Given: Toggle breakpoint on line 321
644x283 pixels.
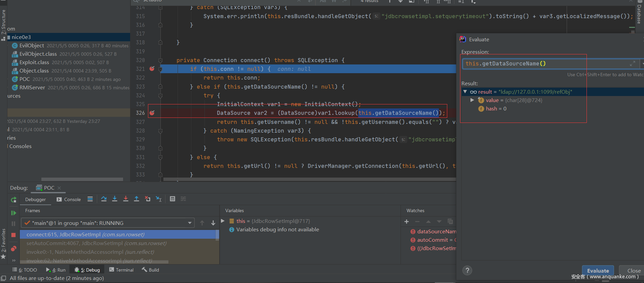Looking at the screenshot, I should 152,68.
